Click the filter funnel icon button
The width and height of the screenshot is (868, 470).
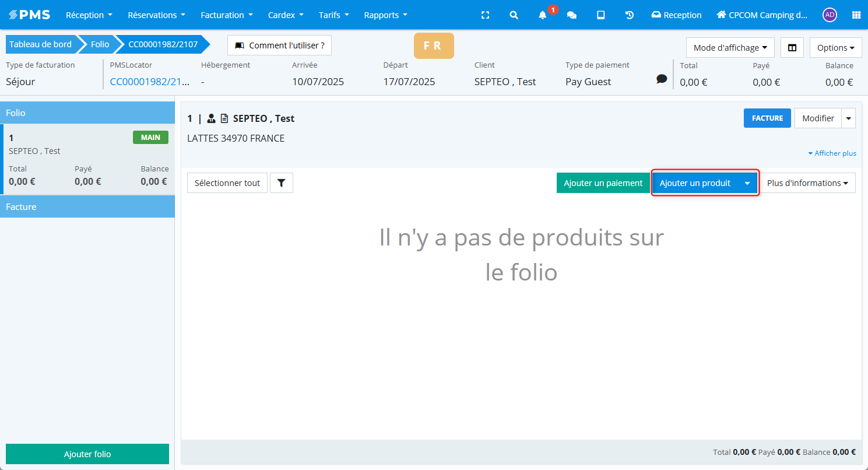282,183
